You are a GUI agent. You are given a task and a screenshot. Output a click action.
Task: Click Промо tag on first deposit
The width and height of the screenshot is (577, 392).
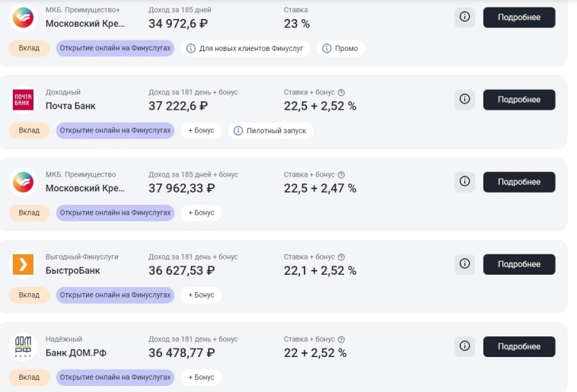340,49
